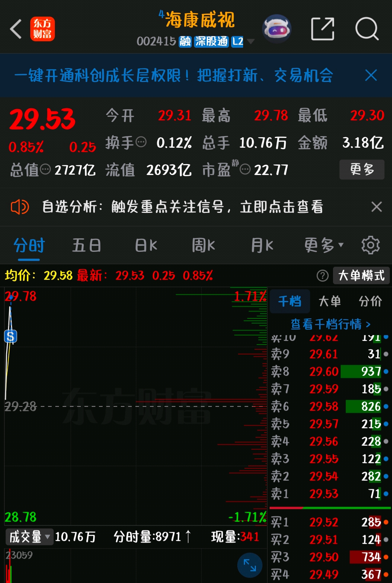Tap the 更多 button in quote panel

362,169
